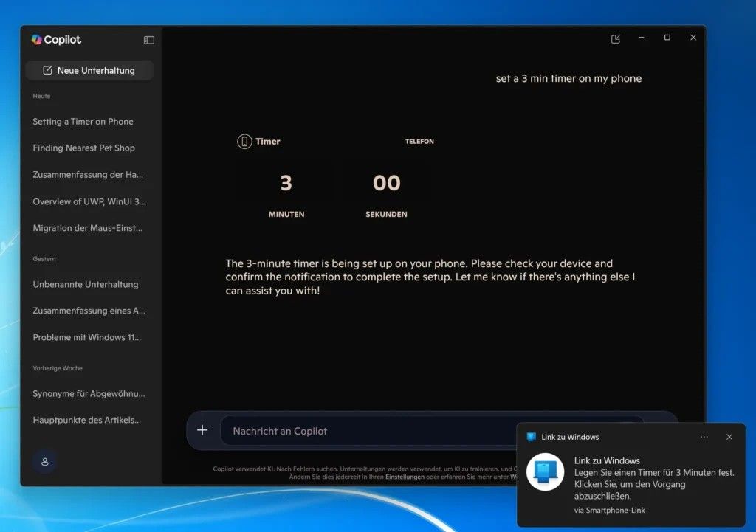
Task: Click the Copilot logo
Action: [x=37, y=40]
